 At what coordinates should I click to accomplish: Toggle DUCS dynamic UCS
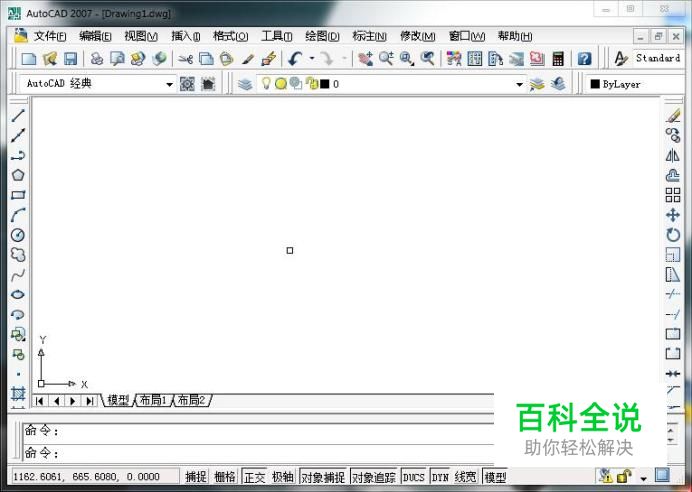[x=414, y=477]
